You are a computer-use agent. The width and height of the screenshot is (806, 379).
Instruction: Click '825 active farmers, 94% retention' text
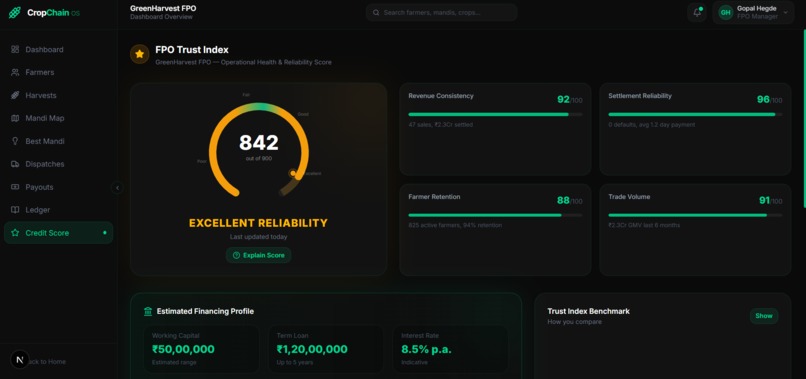tap(455, 225)
